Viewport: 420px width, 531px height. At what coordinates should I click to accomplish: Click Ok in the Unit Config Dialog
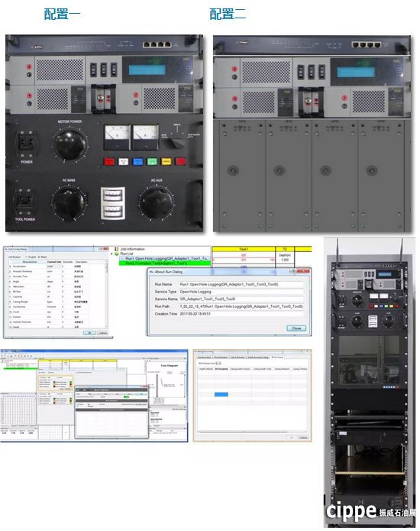click(x=89, y=333)
